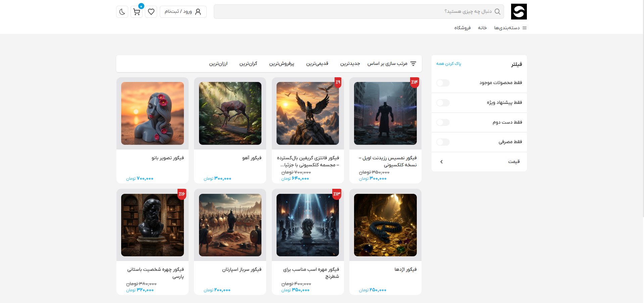This screenshot has height=303, width=644.
Task: Click the ورود / ثبت‌نام button
Action: click(x=183, y=12)
